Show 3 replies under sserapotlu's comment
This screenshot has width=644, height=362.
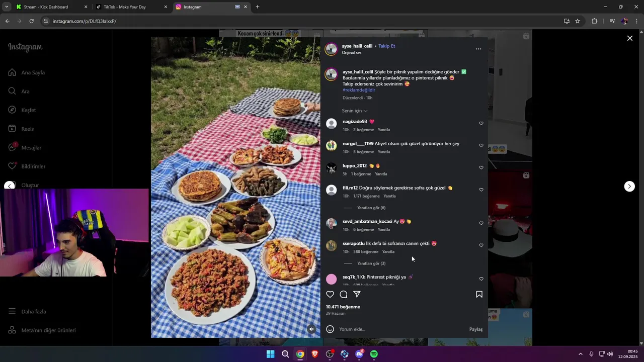click(371, 263)
